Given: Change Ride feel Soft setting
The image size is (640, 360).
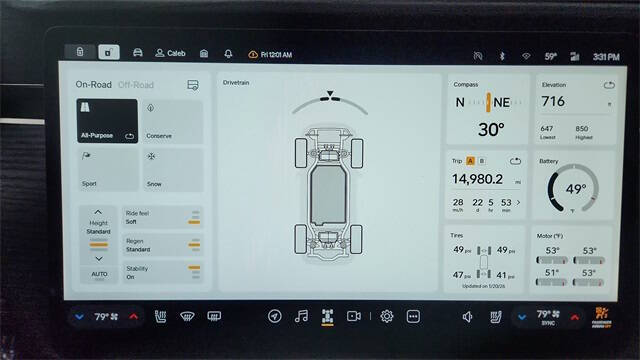Looking at the screenshot, I should tap(163, 218).
